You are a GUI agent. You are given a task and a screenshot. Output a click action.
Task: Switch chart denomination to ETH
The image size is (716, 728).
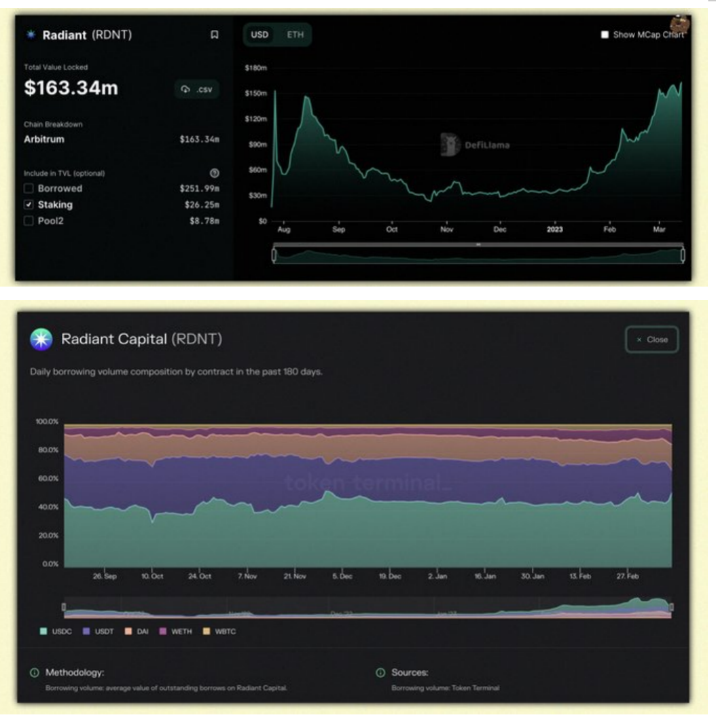pos(295,35)
